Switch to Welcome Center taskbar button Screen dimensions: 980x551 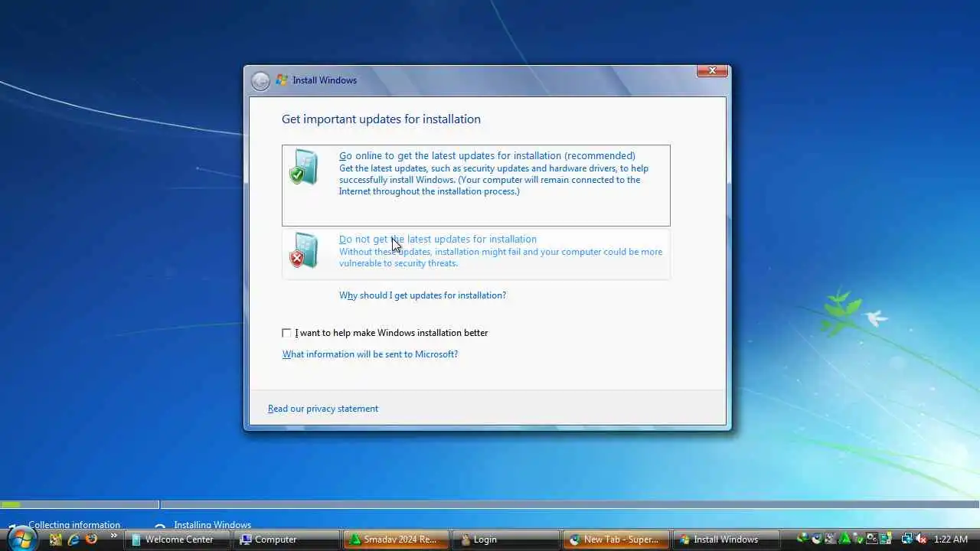pyautogui.click(x=177, y=540)
